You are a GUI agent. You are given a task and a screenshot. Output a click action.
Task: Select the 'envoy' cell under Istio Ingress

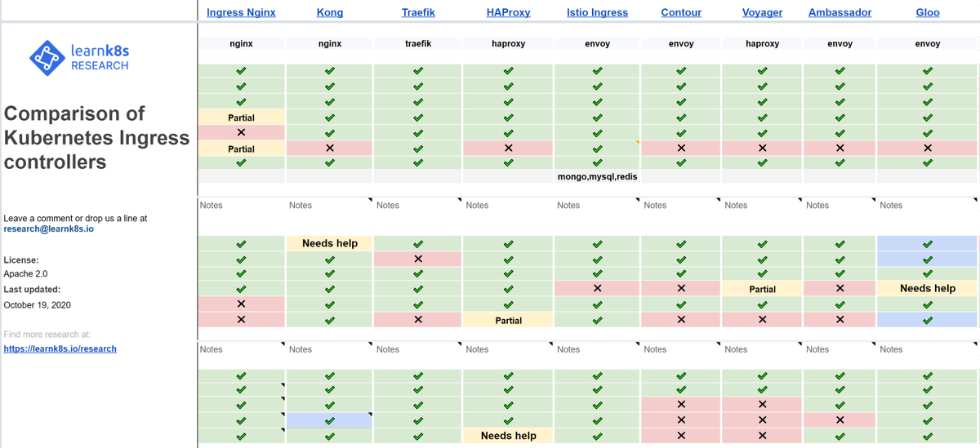(597, 44)
